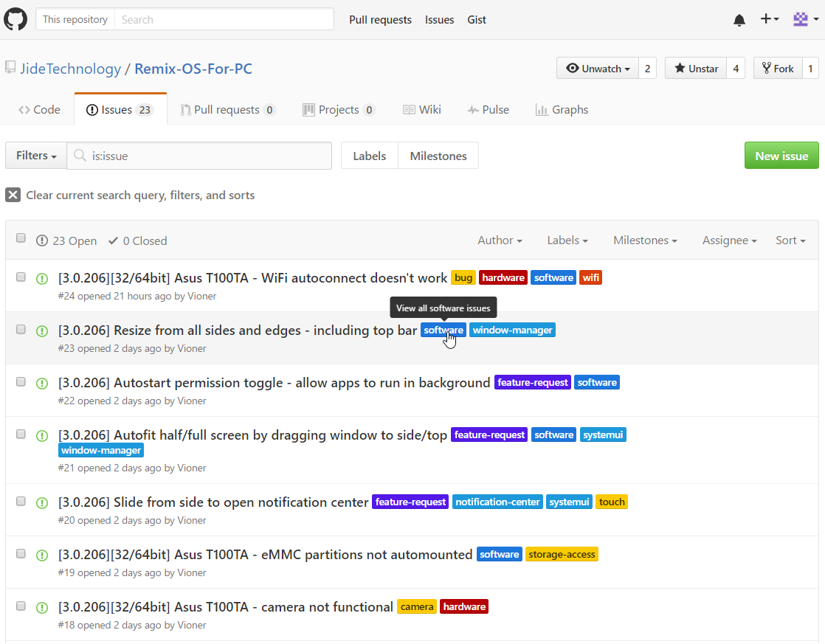Tick checkbox for Autostart permission toggle issue
The height and width of the screenshot is (644, 825).
pos(21,381)
